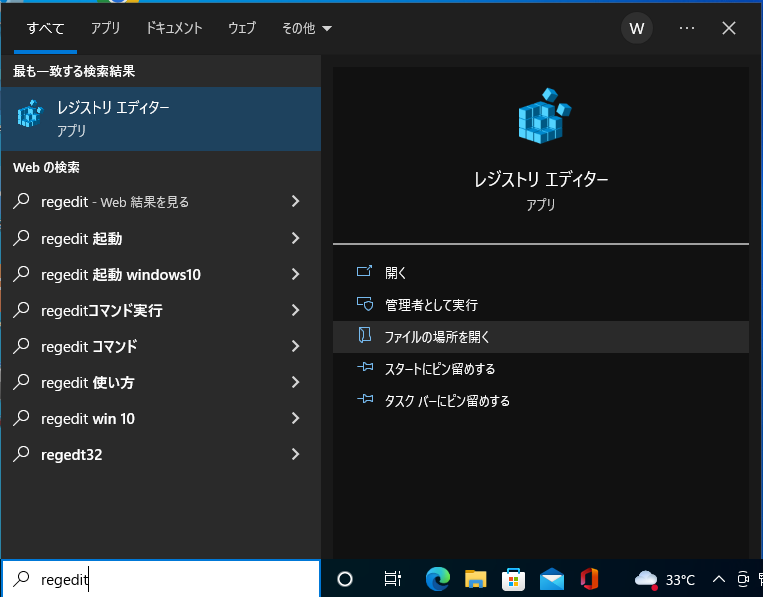
Task: Expand regedit win 10 suggestion arrow
Action: pyautogui.click(x=295, y=418)
